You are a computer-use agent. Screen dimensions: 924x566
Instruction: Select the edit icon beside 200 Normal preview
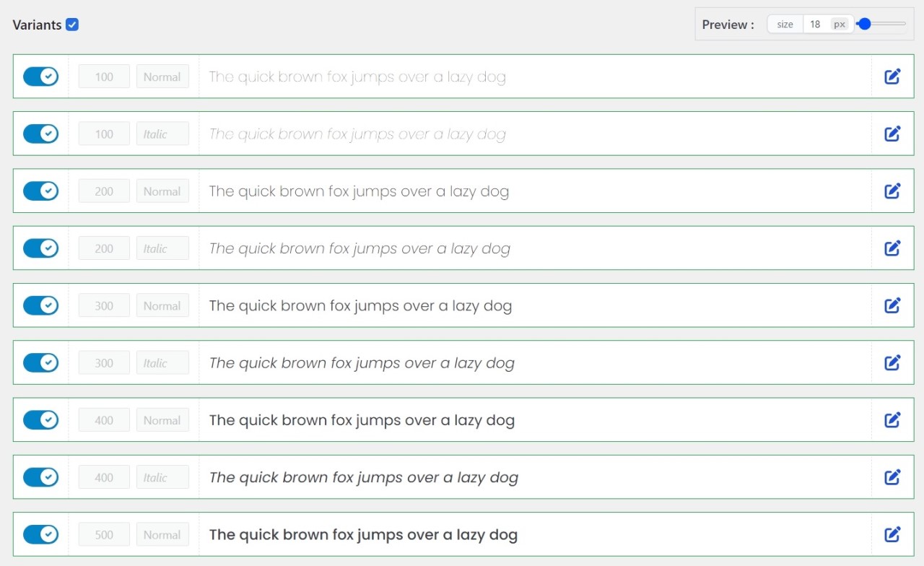tap(892, 191)
